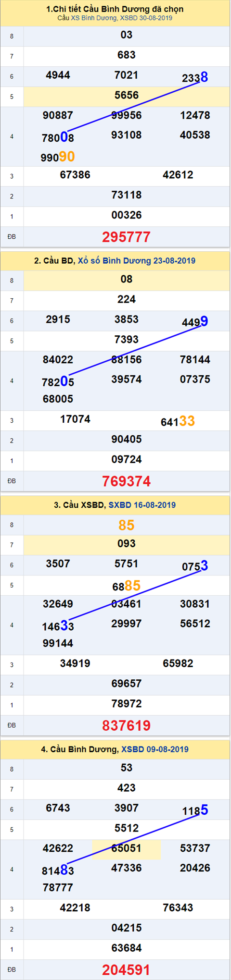Click special prize number 837619
Viewport: 231px width, 980px height.
point(127,725)
